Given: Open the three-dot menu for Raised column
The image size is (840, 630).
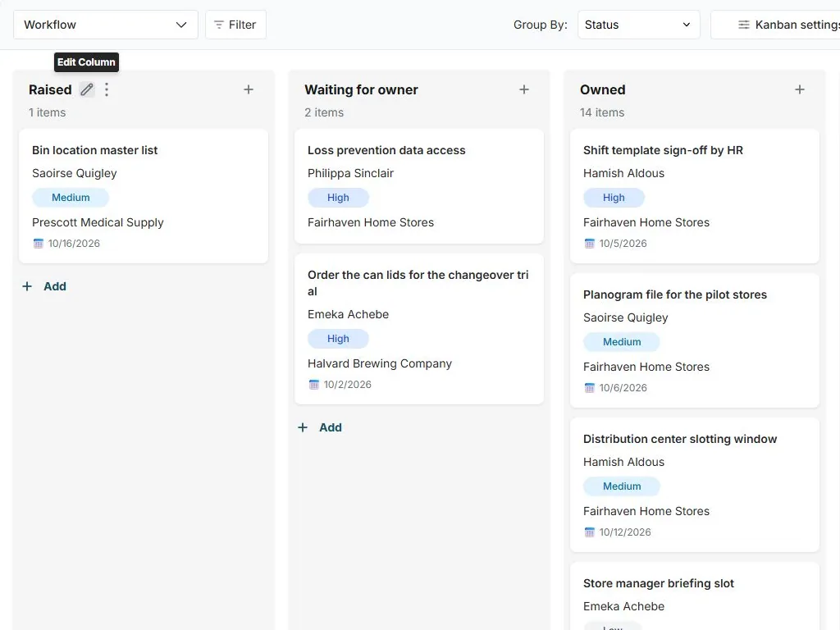Looking at the screenshot, I should [x=107, y=89].
